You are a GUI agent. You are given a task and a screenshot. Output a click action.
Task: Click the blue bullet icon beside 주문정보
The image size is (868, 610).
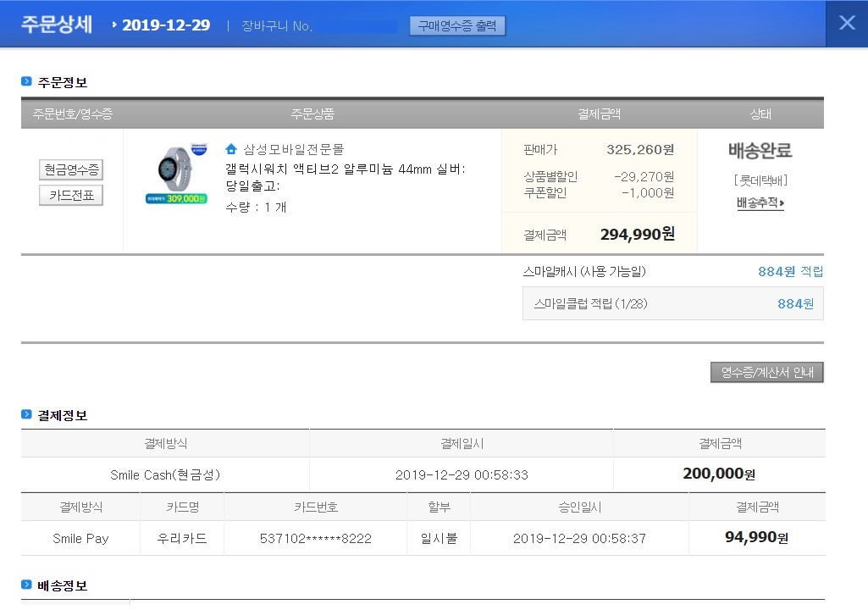click(x=26, y=81)
